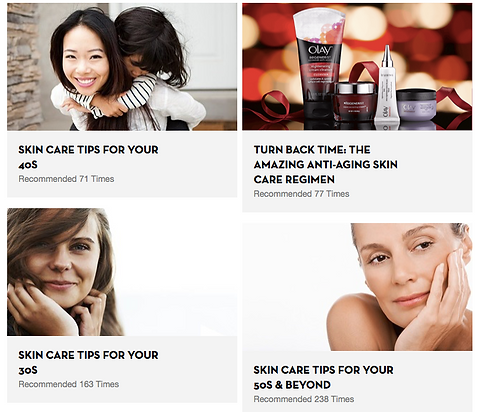Click 'Recommended 163 Times' label
The width and height of the screenshot is (481, 412).
(x=69, y=384)
